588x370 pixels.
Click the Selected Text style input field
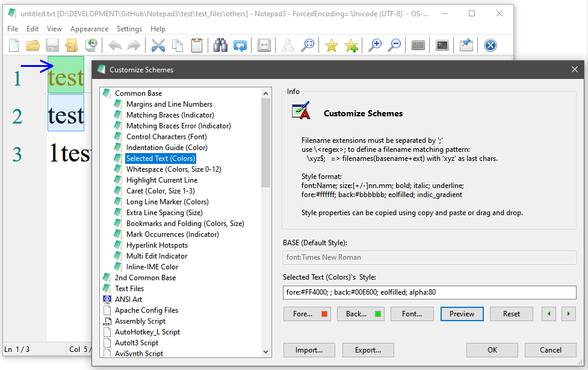[429, 292]
